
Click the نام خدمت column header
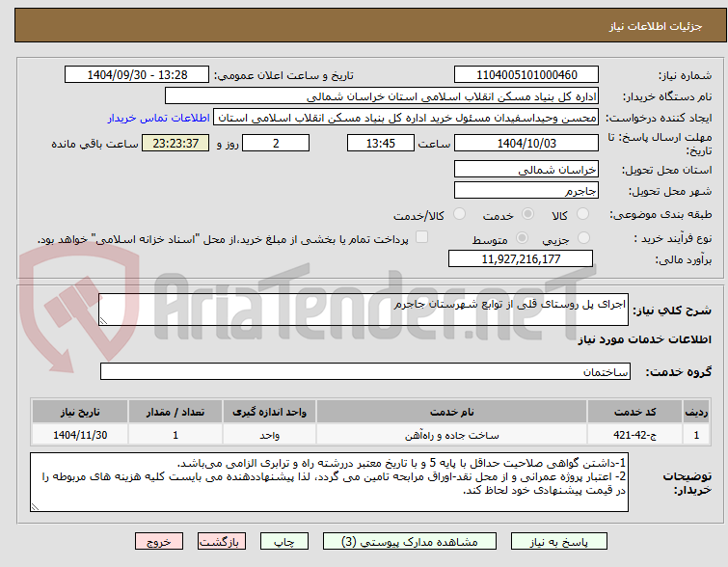coord(452,412)
